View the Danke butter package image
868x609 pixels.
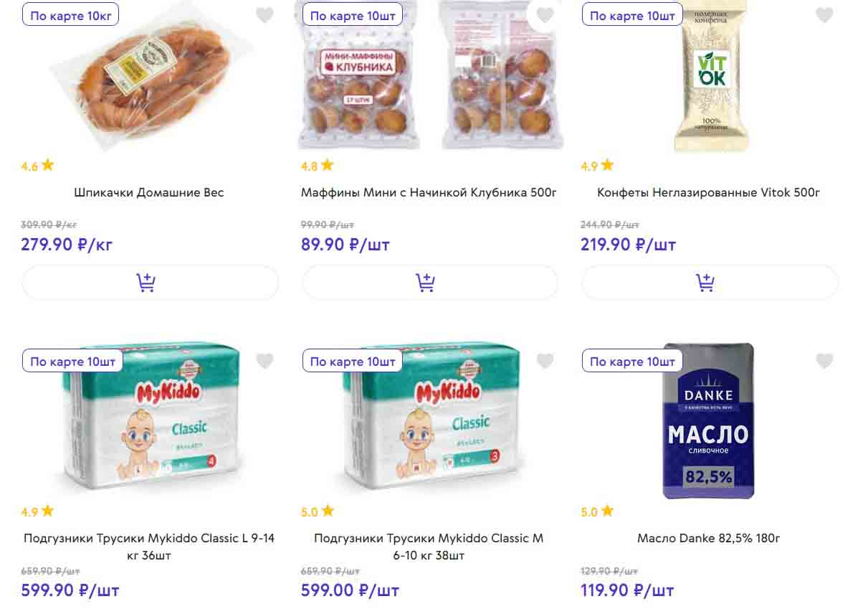tap(707, 423)
